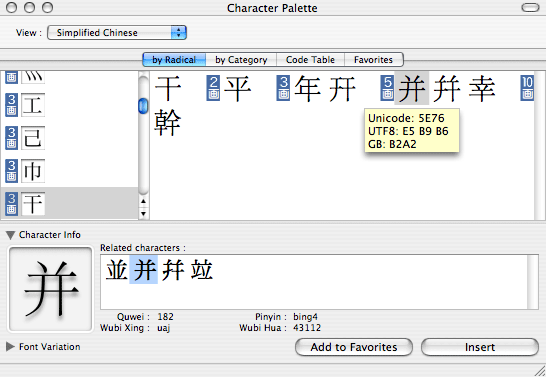546x377 pixels.
Task: Open the Favorites tab
Action: (x=374, y=60)
